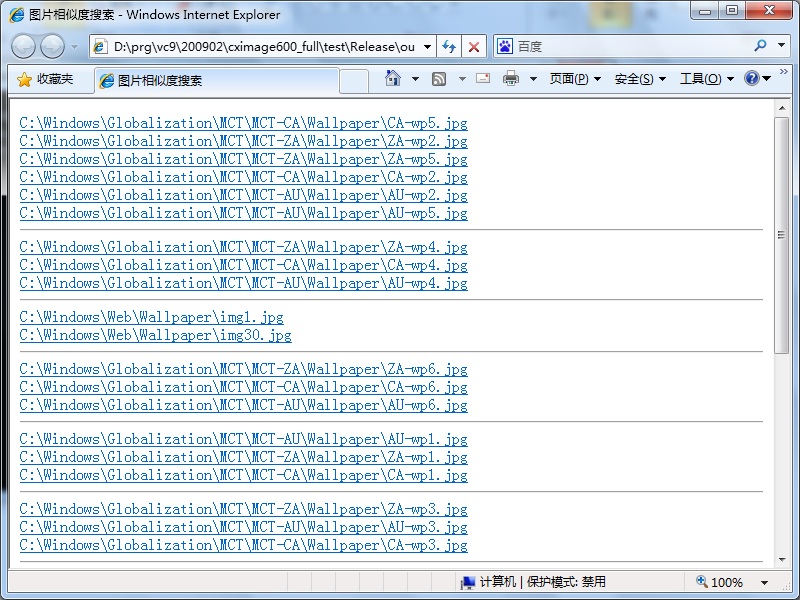Open the recent pages dropdown beside Forward button

pos(74,47)
